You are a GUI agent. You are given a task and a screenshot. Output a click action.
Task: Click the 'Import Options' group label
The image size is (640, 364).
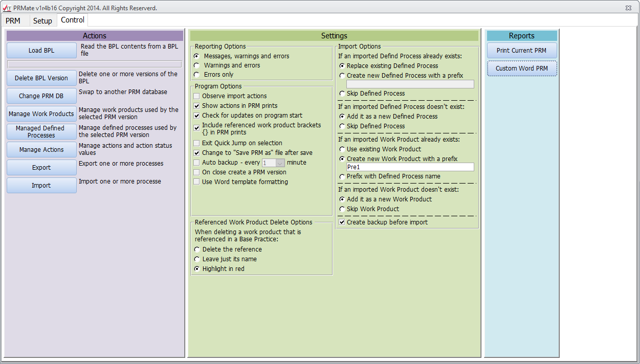click(x=360, y=47)
